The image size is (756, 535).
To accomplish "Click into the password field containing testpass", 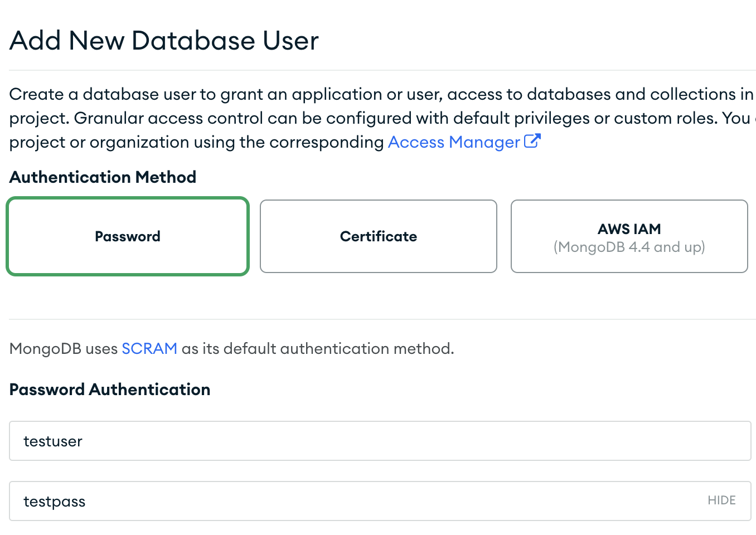I will (x=357, y=501).
